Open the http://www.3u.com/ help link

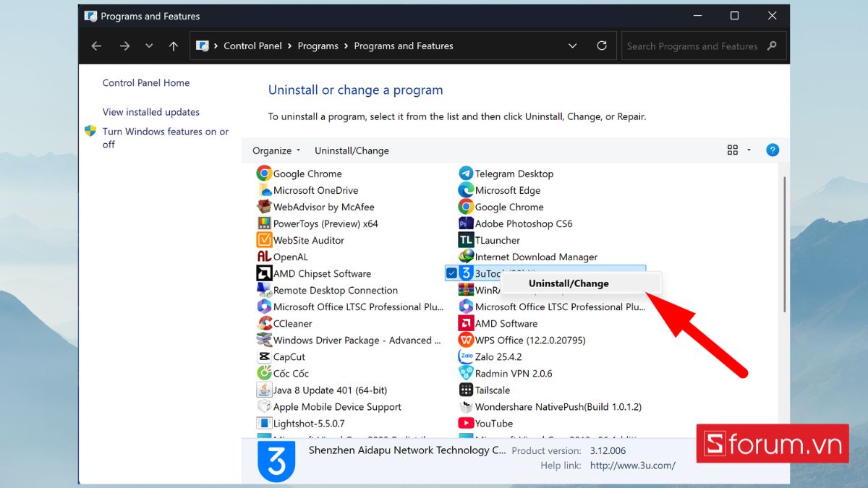633,466
